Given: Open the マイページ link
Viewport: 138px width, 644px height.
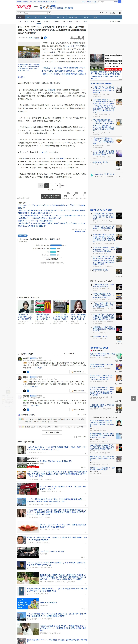Looking at the screenshot, I should point(103,13).
